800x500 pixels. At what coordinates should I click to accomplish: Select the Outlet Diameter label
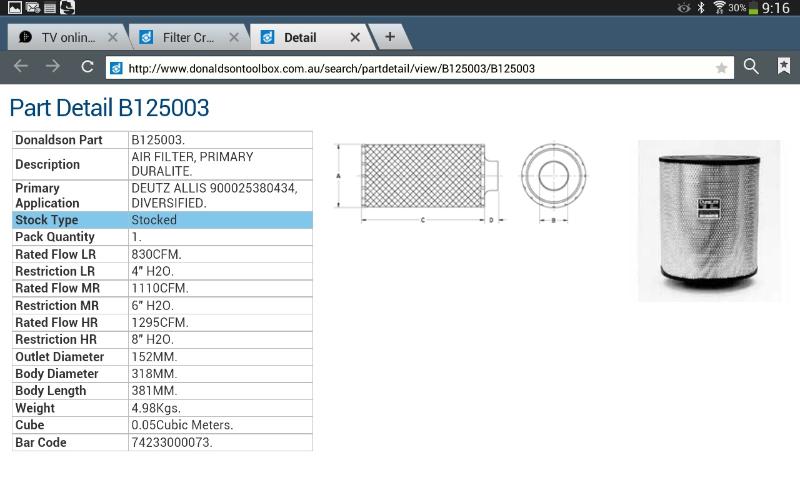(59, 357)
